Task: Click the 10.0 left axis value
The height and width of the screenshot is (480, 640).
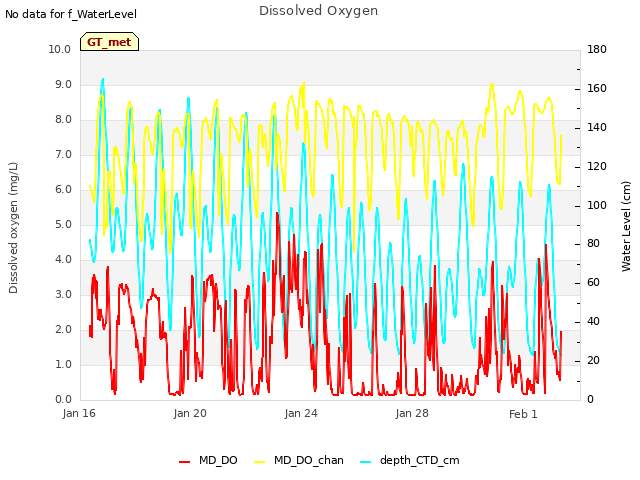Action: (60, 49)
